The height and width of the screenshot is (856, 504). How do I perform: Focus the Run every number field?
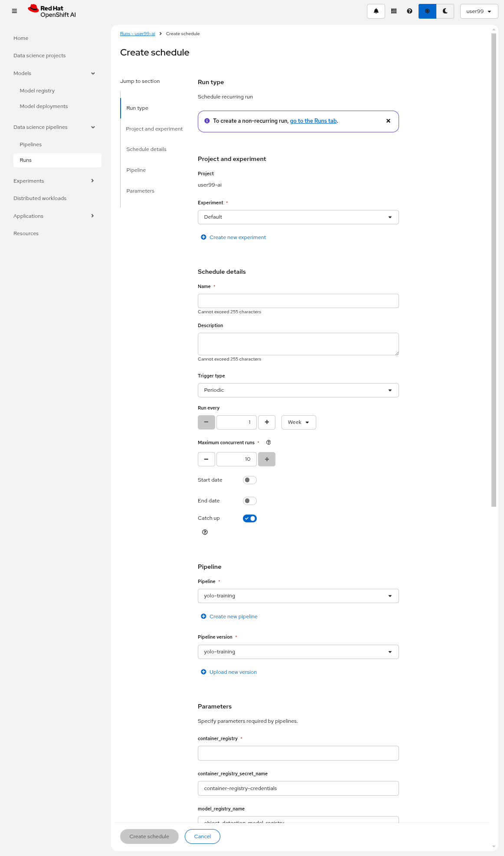click(x=236, y=423)
